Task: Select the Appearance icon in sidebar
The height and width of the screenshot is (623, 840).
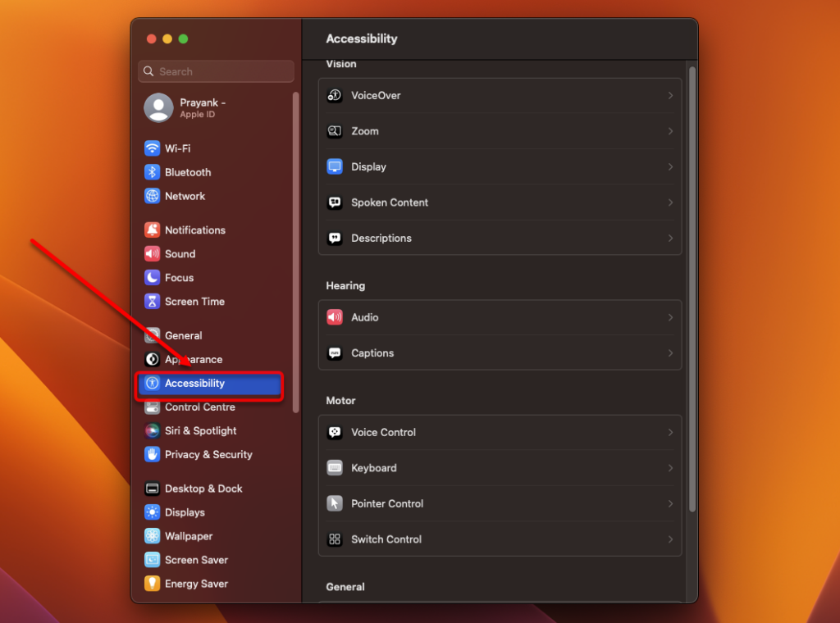Action: 152,359
